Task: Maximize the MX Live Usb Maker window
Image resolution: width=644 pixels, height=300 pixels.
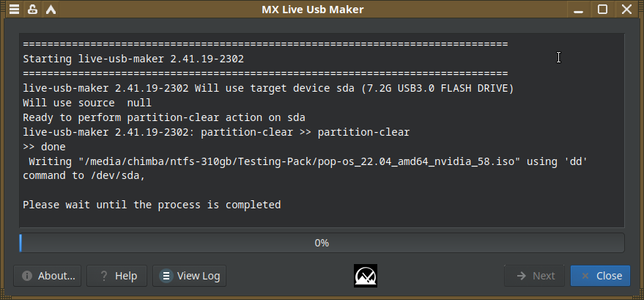Action: (x=602, y=10)
